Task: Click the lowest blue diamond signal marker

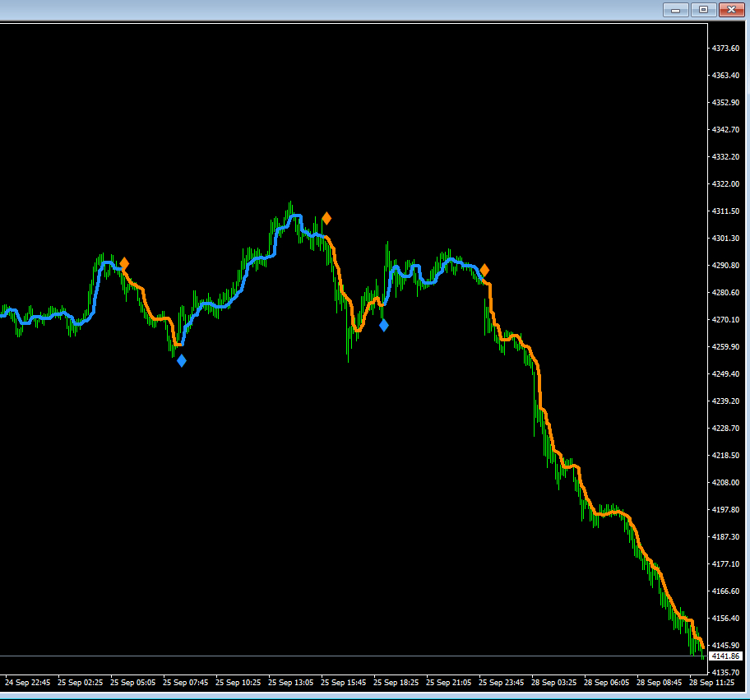Action: click(x=182, y=361)
